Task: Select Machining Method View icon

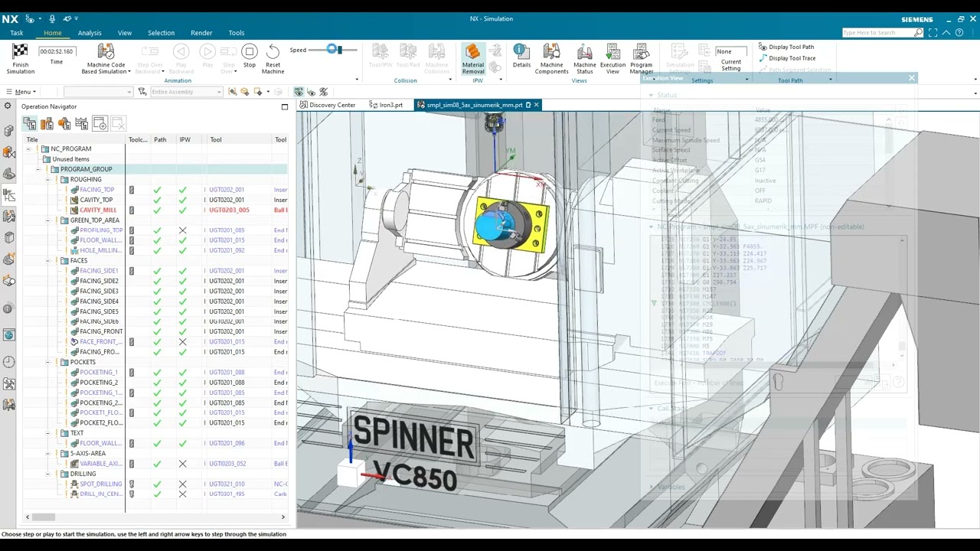Action: tap(82, 124)
